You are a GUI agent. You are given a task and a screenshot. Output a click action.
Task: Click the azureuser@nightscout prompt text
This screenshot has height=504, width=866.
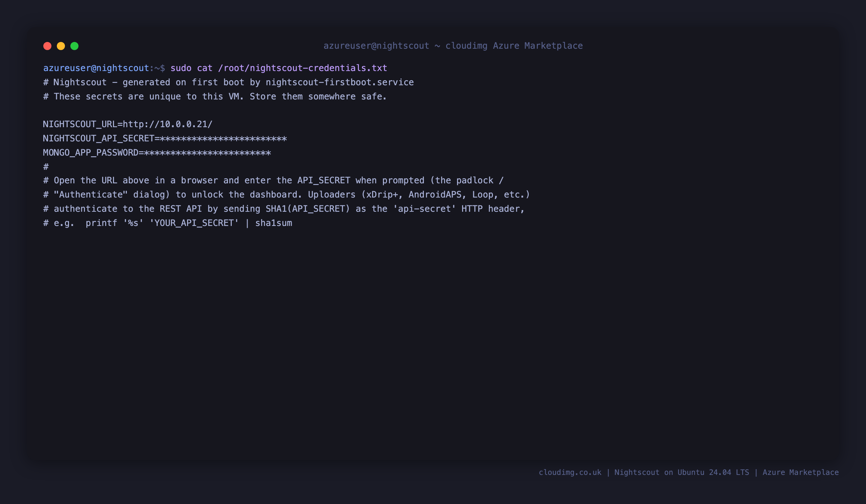click(96, 68)
